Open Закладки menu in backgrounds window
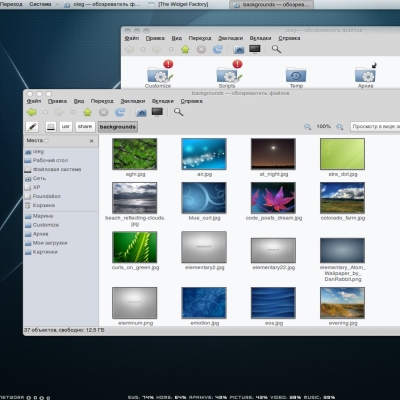 tap(133, 101)
